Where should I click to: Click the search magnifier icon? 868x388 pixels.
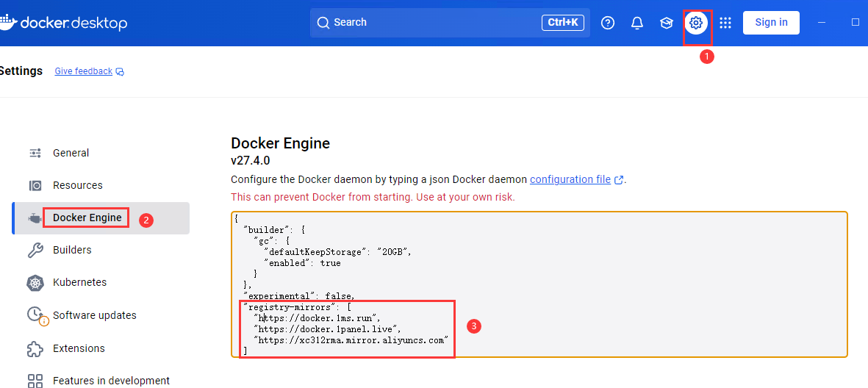[323, 23]
